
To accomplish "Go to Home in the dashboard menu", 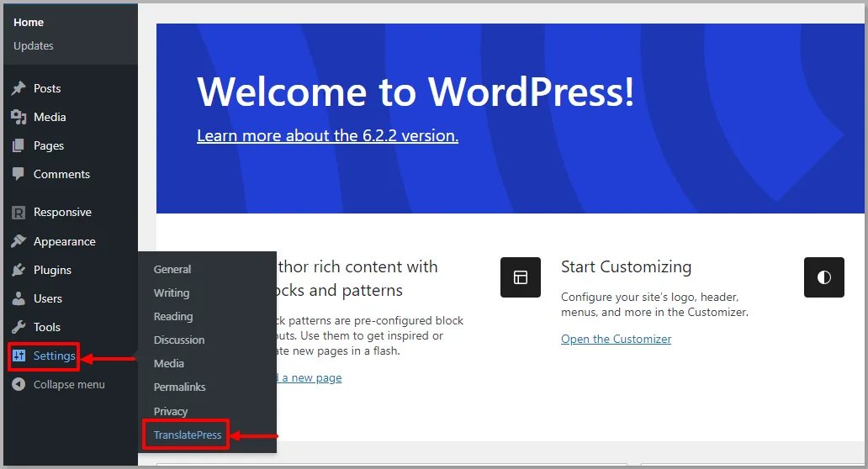I will (29, 22).
